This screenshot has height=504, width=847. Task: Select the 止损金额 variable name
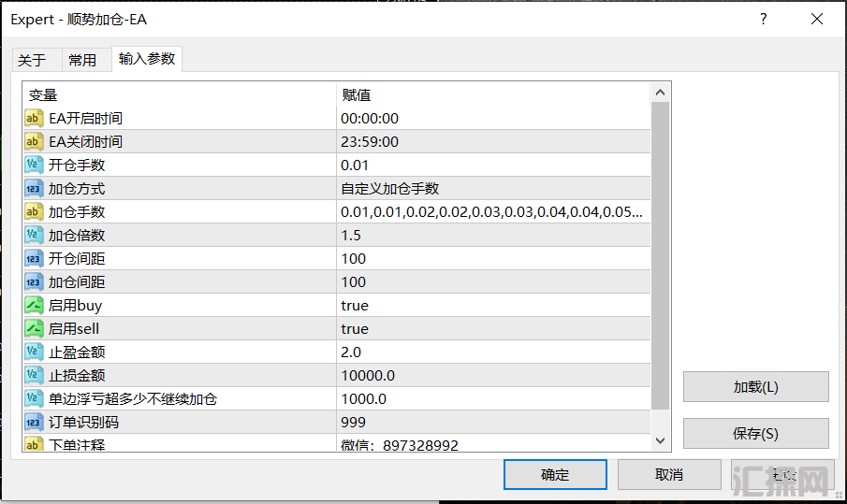pos(77,375)
